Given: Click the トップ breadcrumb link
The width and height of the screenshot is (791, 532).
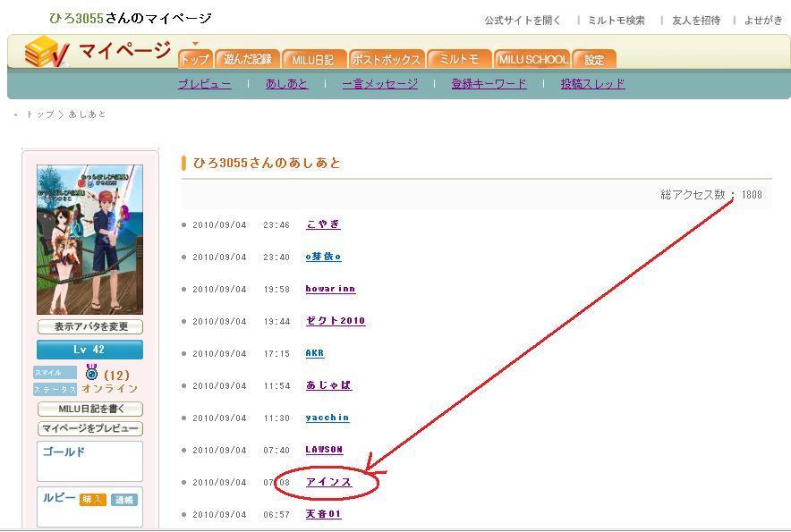Looking at the screenshot, I should [x=40, y=114].
